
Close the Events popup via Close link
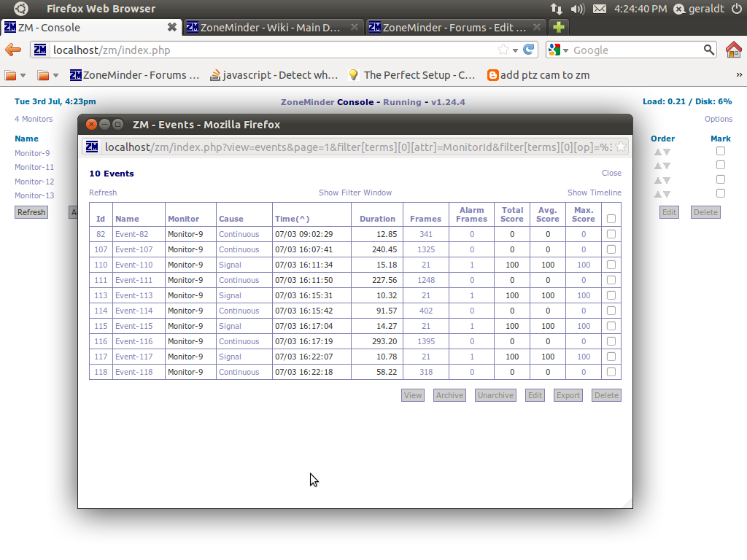pyautogui.click(x=611, y=173)
